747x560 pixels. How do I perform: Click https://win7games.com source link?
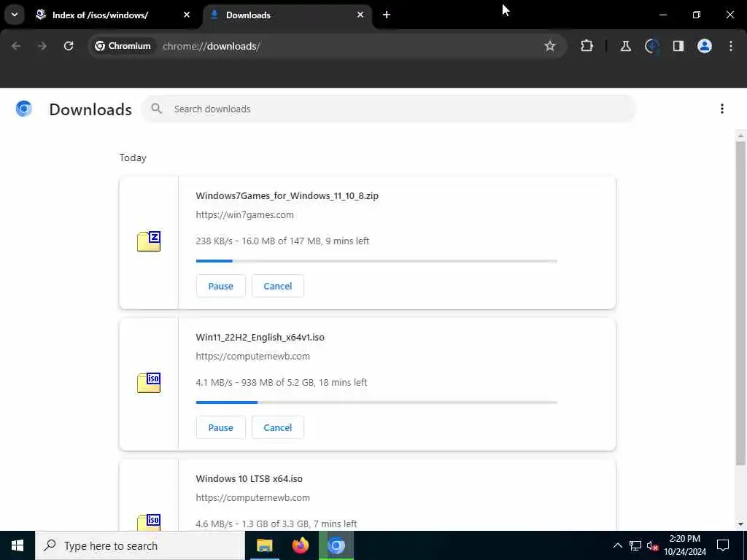point(244,215)
